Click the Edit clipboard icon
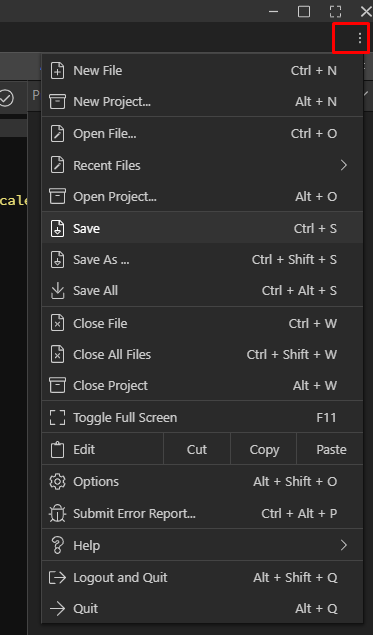Screen dimensions: 373x635 tap(57, 450)
